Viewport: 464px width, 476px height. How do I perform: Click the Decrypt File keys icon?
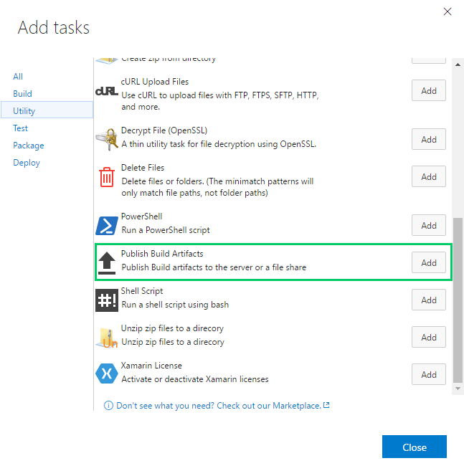coord(106,139)
